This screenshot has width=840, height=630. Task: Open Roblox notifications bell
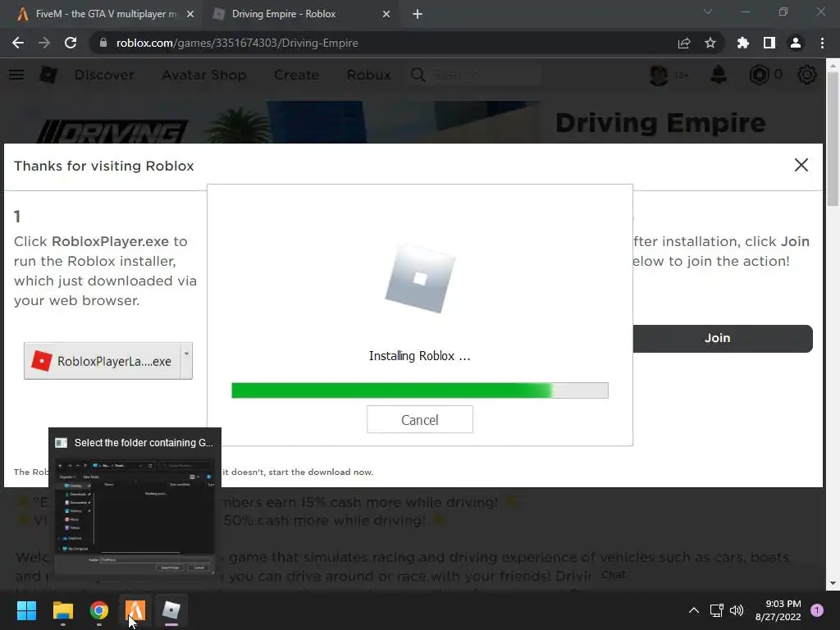coord(719,75)
